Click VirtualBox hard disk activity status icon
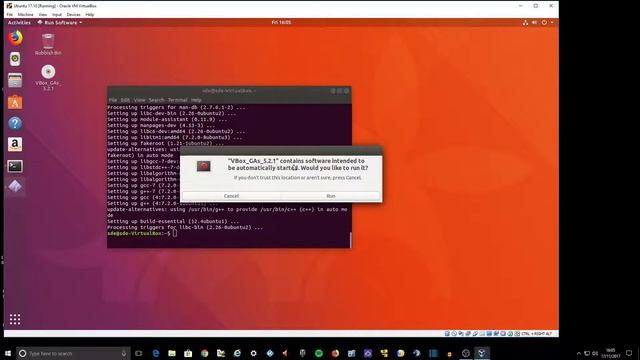 pyautogui.click(x=447, y=333)
